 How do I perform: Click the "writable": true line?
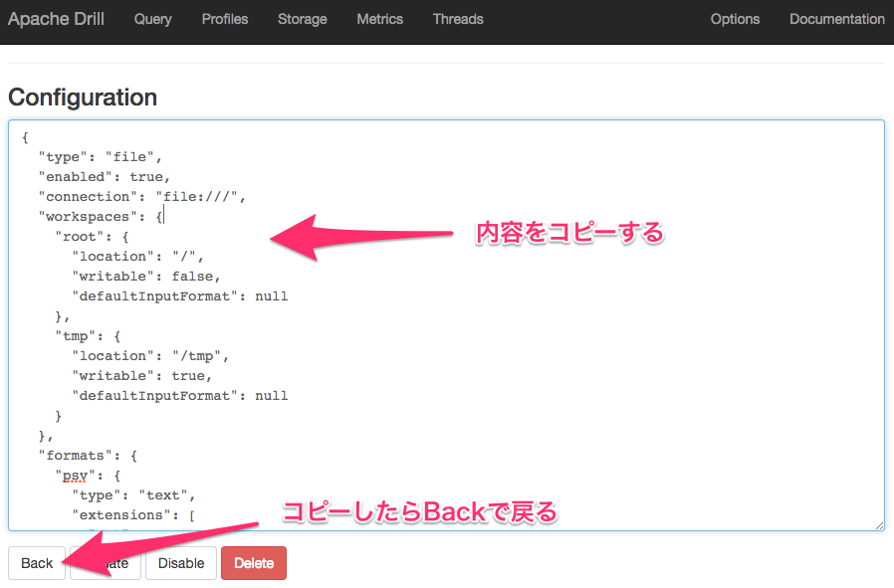pos(142,376)
